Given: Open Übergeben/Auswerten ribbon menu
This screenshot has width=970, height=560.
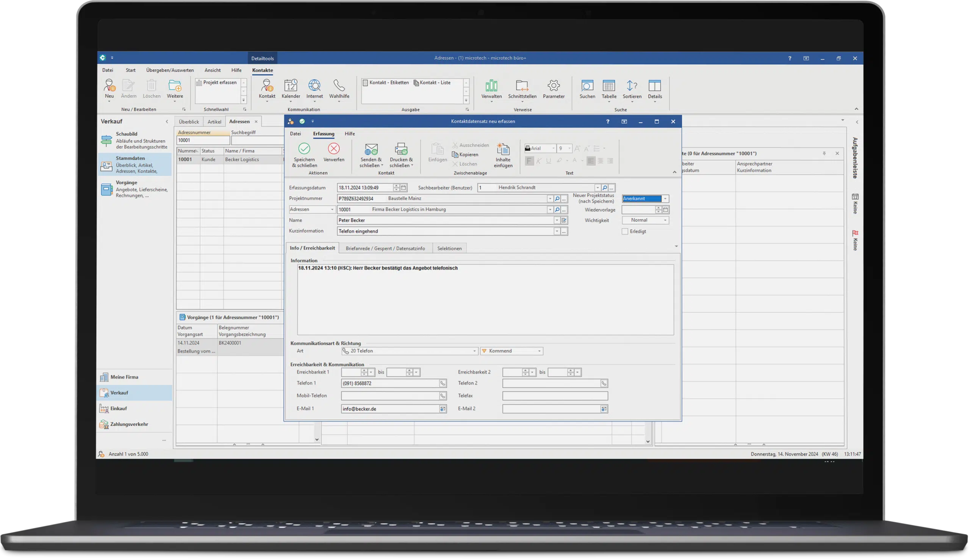Looking at the screenshot, I should pyautogui.click(x=170, y=70).
